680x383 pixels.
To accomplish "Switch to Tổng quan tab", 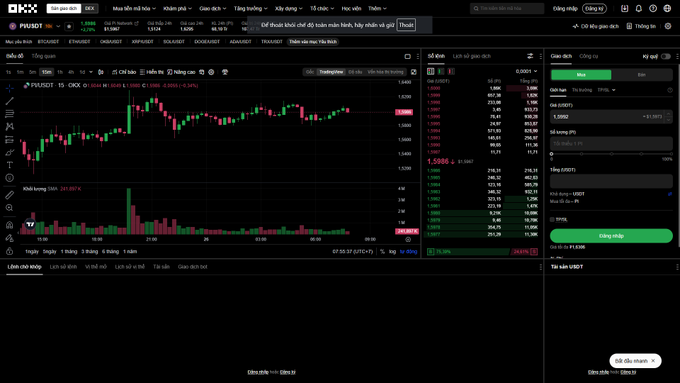I will click(43, 56).
